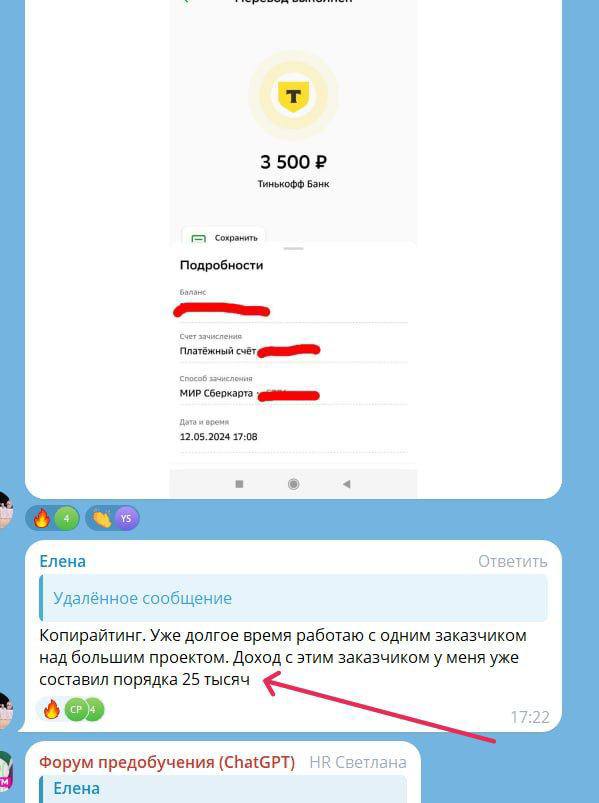Viewport: 599px width, 803px height.
Task: Tap the Android recent apps square icon
Action: [x=239, y=484]
